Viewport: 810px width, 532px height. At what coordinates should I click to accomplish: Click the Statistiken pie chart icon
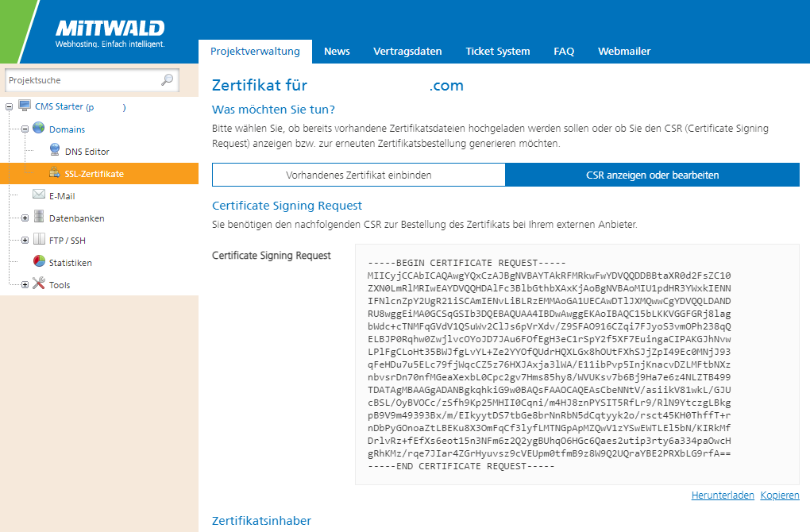click(39, 260)
